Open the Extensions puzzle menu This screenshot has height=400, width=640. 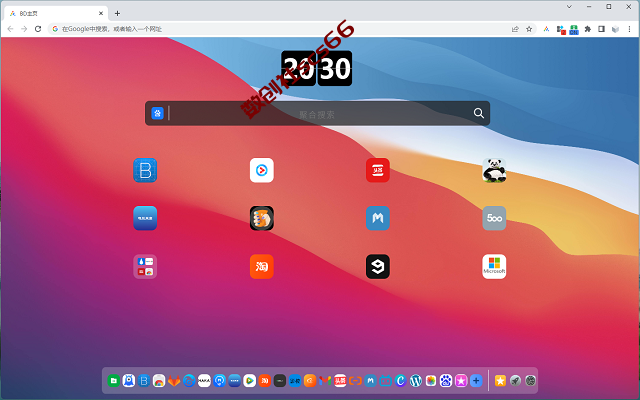point(588,29)
